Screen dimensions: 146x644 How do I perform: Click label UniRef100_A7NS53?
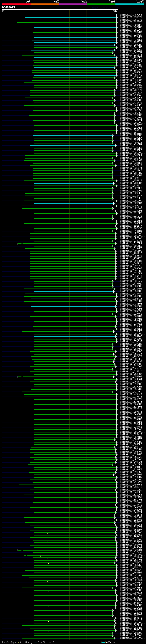[131, 304]
